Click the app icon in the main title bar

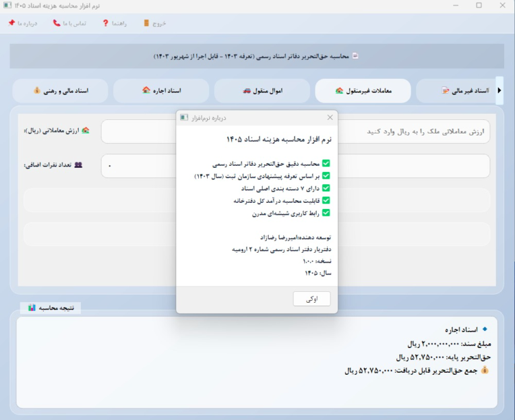[x=7, y=5]
